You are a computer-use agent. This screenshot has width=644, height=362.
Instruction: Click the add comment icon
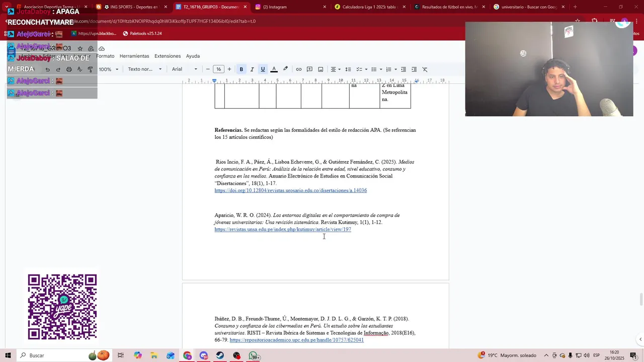309,69
